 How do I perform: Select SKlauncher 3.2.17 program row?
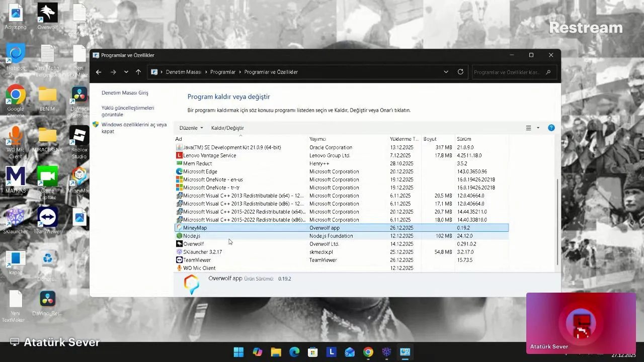342,252
